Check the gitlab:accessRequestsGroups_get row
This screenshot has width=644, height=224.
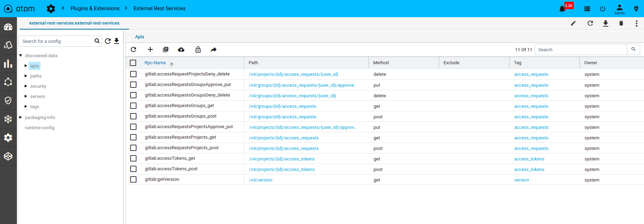coord(133,106)
